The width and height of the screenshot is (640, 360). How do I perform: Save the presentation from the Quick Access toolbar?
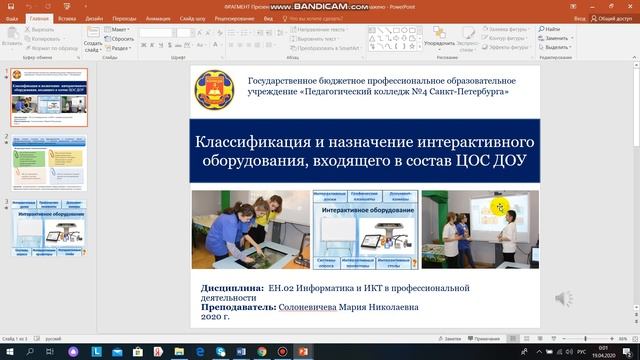(x=11, y=7)
